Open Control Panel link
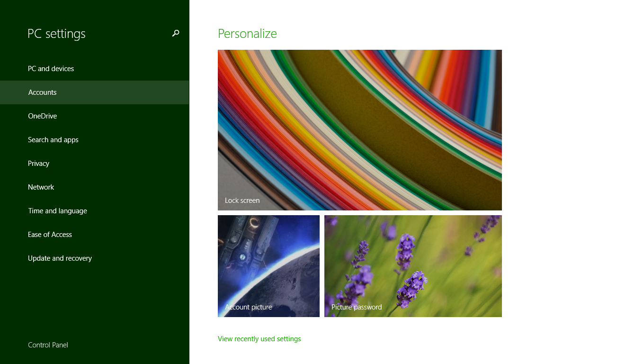The width and height of the screenshot is (644, 364). [x=48, y=345]
